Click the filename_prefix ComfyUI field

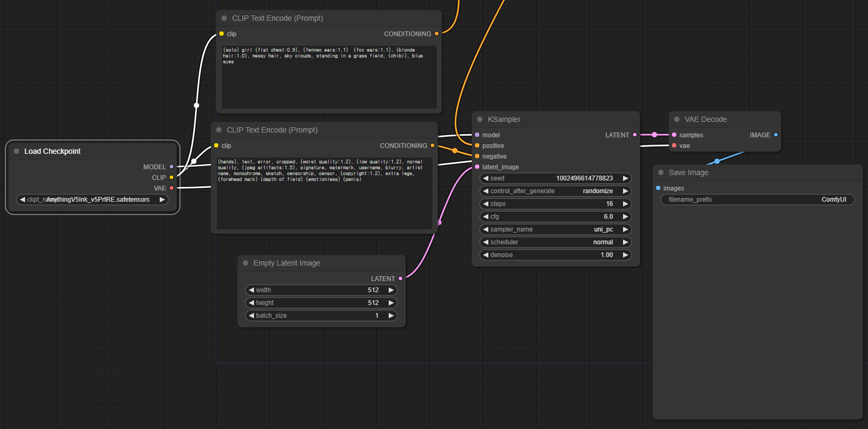(x=758, y=200)
